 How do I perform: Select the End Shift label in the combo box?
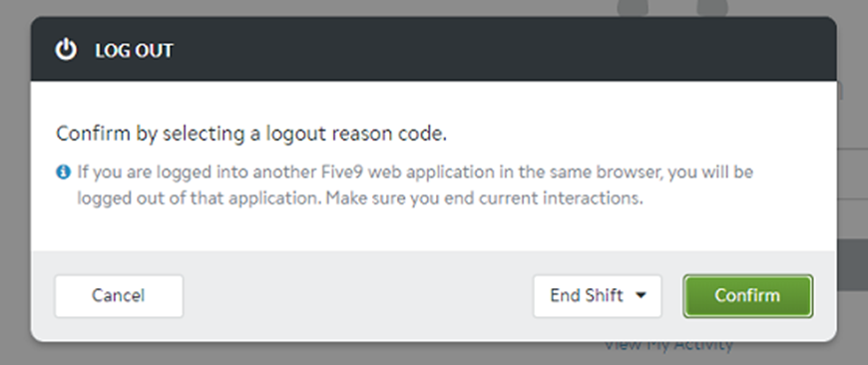click(587, 295)
